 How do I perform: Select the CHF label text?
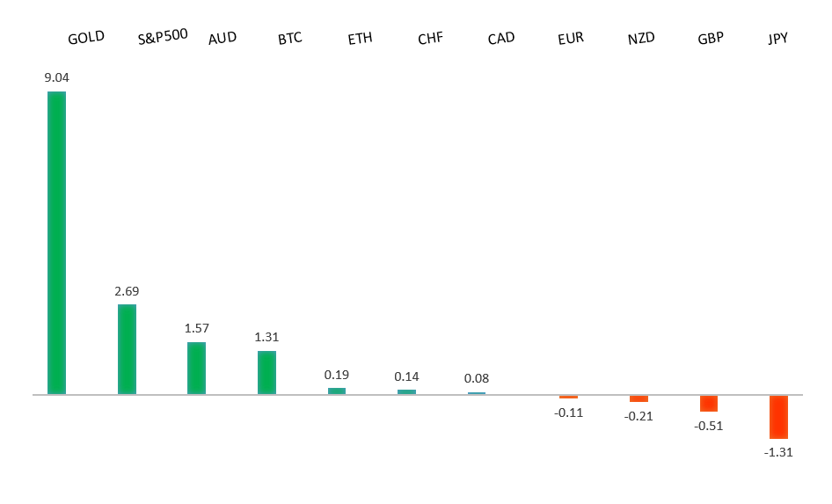coord(430,39)
